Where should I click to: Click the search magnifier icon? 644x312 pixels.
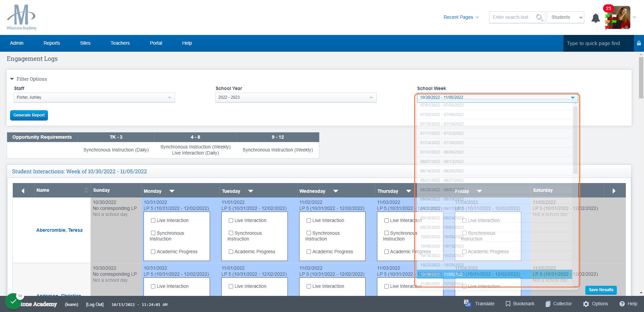539,17
